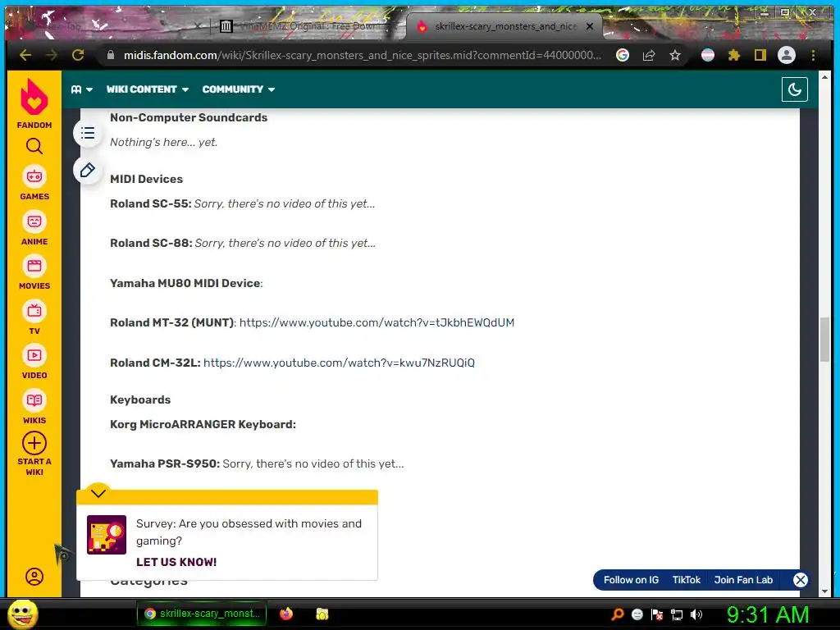Expand the wiki home dropdown menu

(82, 89)
